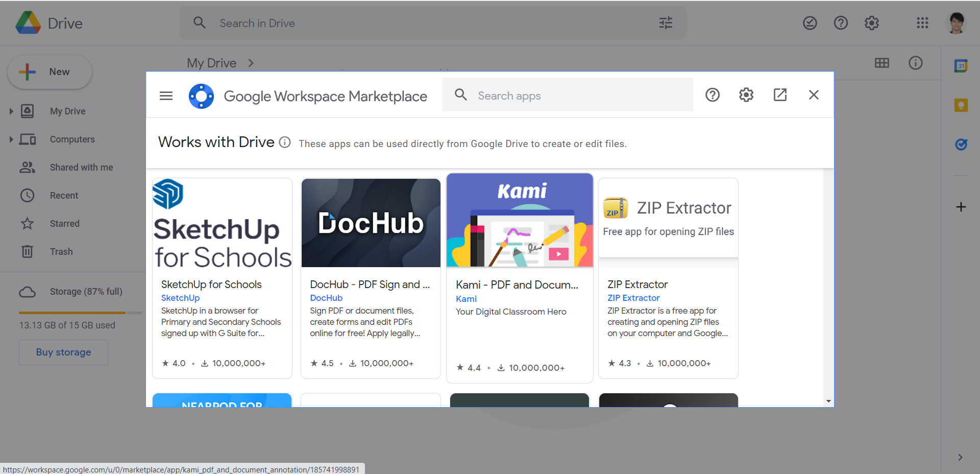The height and width of the screenshot is (474, 980).
Task: Open the Kami publisher link
Action: (x=466, y=299)
